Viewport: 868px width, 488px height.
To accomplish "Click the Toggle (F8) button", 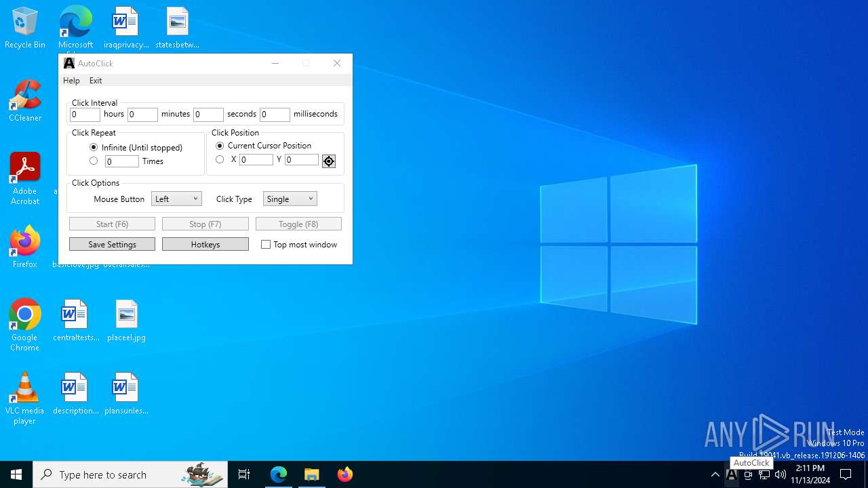I will 298,224.
